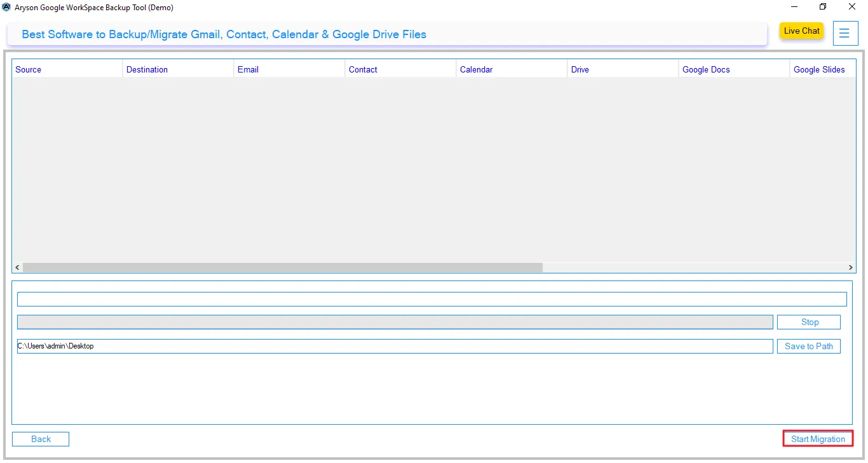
Task: Click the Back button
Action: 40,439
